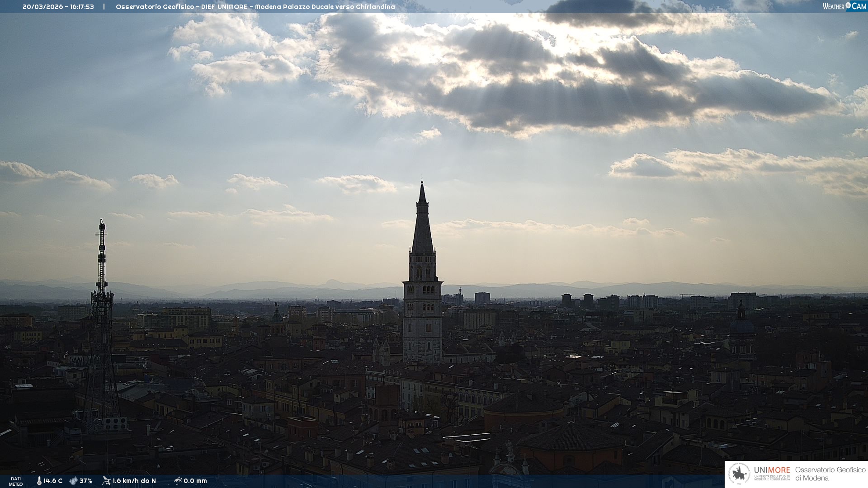Click the Osservatorio Geofisico di Modena text
This screenshot has width=868, height=488.
(830, 474)
